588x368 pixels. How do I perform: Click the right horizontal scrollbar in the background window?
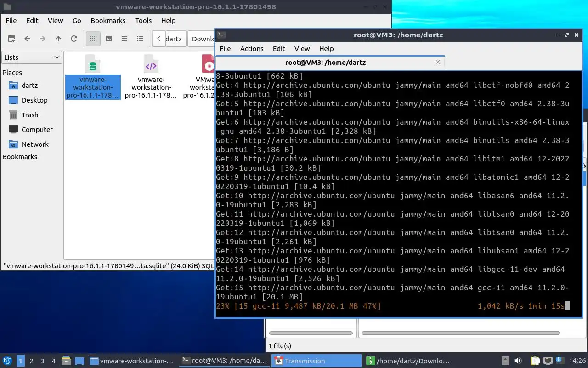coord(461,333)
